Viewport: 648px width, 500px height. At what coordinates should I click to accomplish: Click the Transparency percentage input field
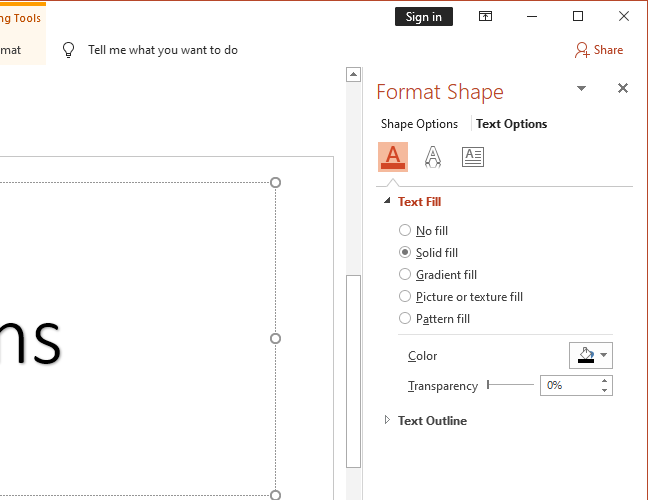coord(570,385)
